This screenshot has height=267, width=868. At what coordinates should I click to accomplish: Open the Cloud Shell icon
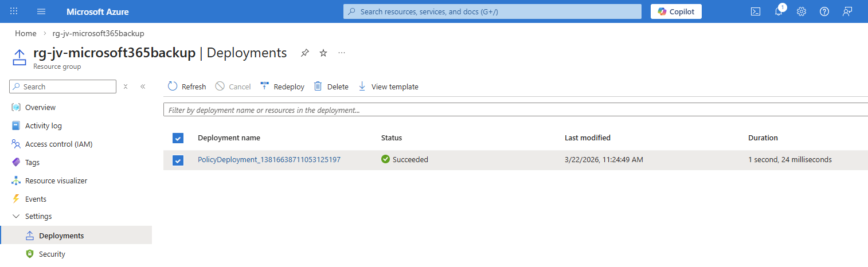click(756, 11)
